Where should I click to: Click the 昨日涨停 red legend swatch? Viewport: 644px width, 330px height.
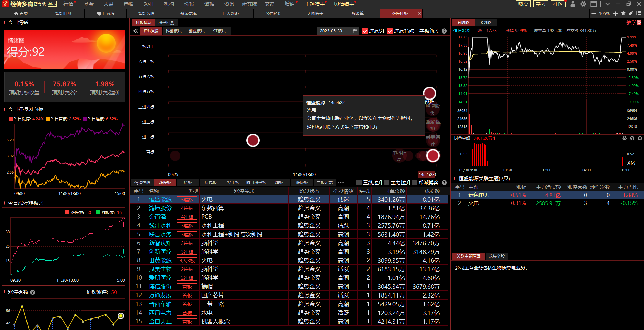click(11, 119)
